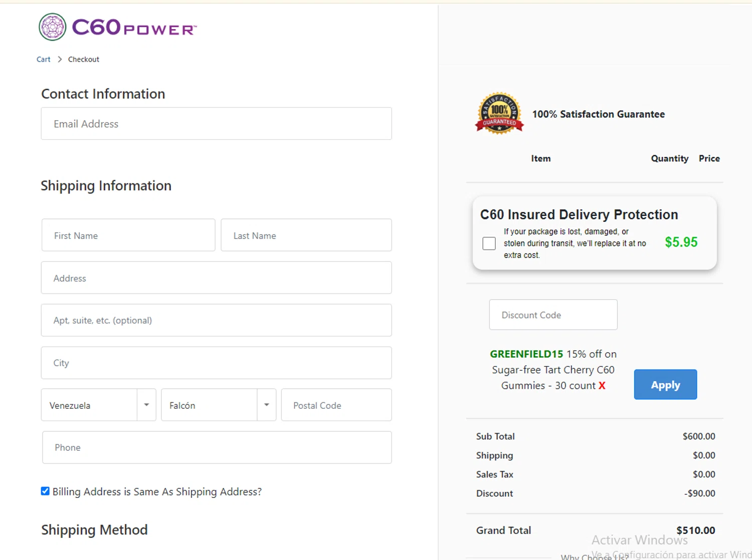
Task: Click the $600.00 Sub Total value
Action: click(699, 436)
